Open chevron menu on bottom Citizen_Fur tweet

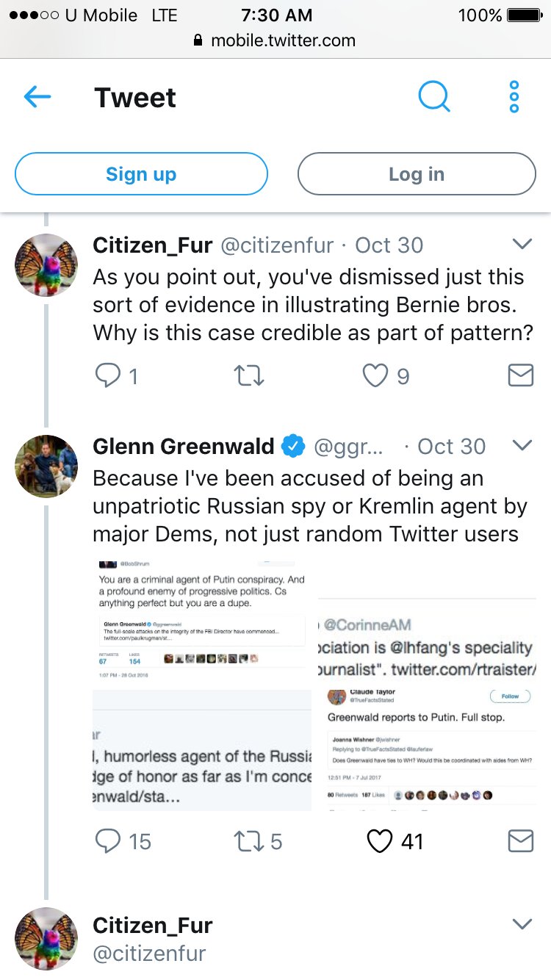click(x=522, y=924)
